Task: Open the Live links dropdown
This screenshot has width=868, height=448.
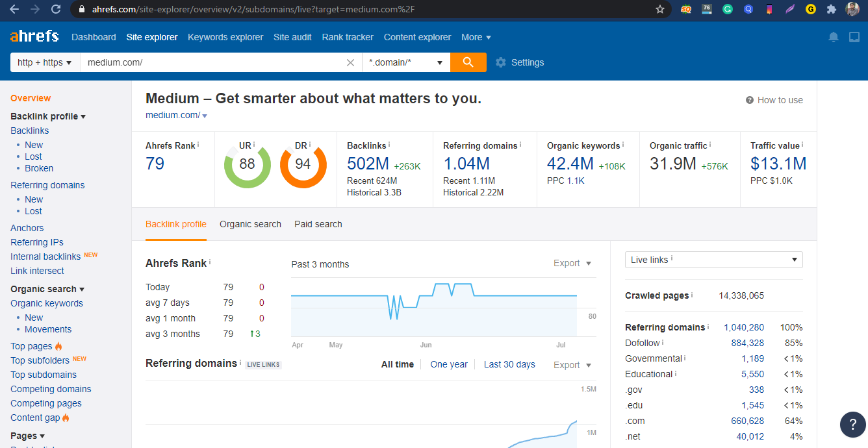Action: [x=713, y=260]
